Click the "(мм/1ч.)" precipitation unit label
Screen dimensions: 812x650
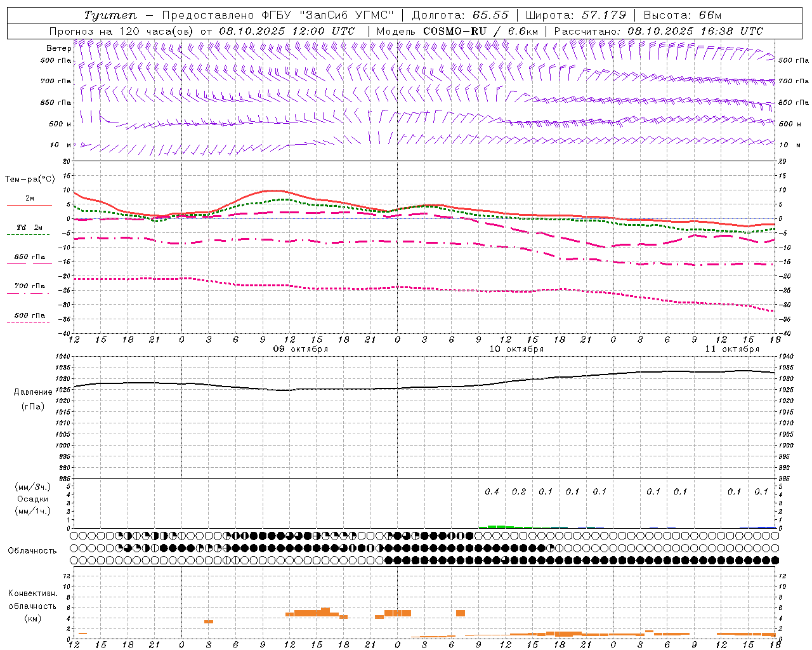pyautogui.click(x=33, y=511)
